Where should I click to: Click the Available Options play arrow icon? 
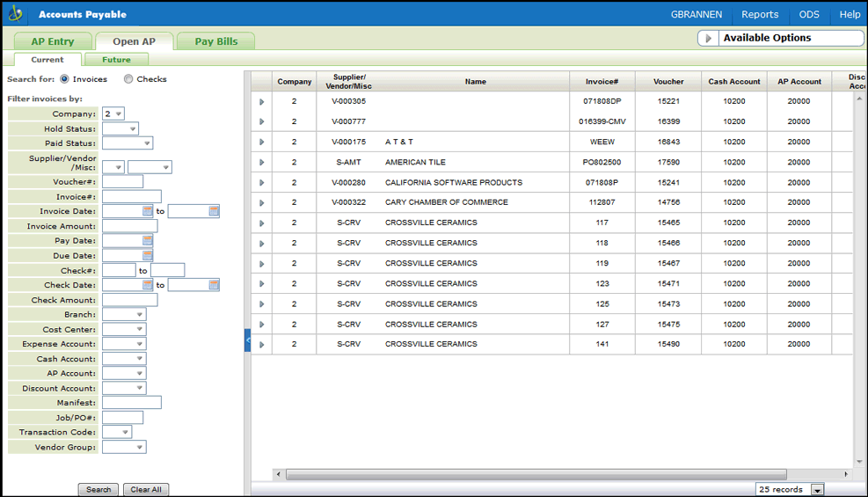point(709,39)
